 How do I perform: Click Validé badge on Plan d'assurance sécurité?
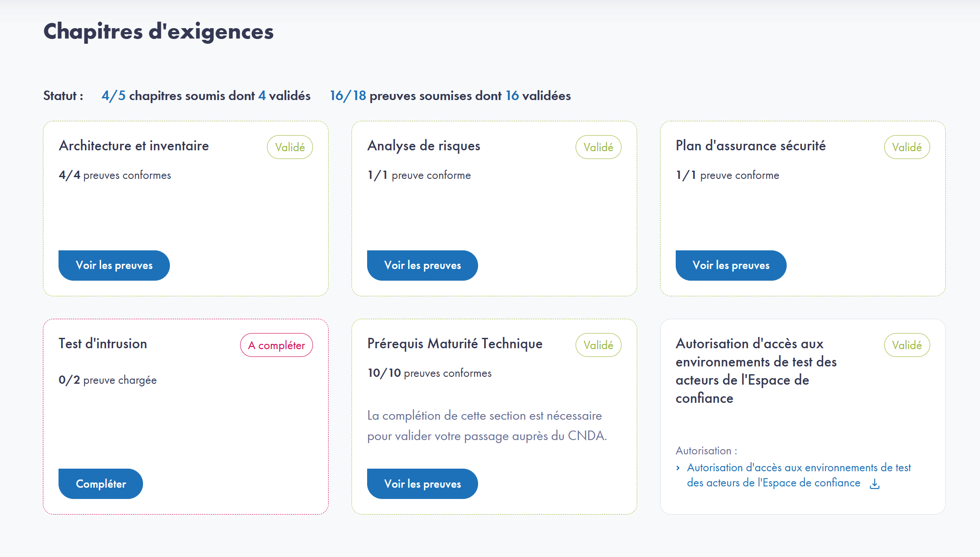click(x=907, y=147)
